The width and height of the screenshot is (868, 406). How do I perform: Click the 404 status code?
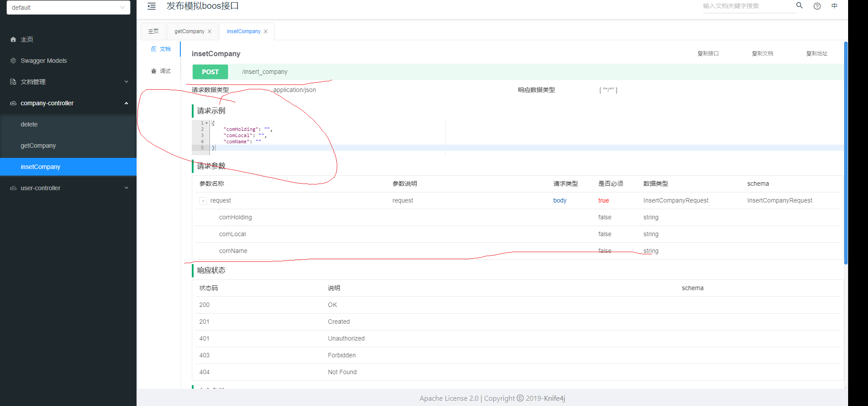tap(204, 372)
